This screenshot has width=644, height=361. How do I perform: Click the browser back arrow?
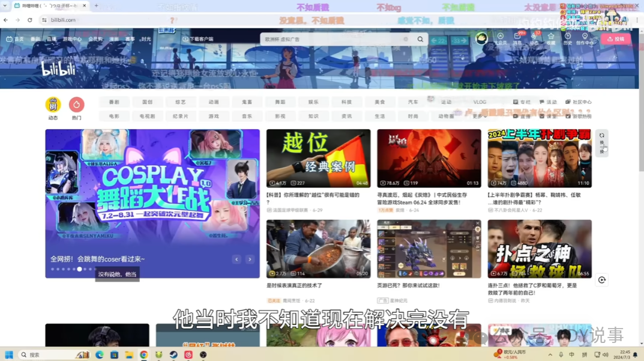coord(6,20)
